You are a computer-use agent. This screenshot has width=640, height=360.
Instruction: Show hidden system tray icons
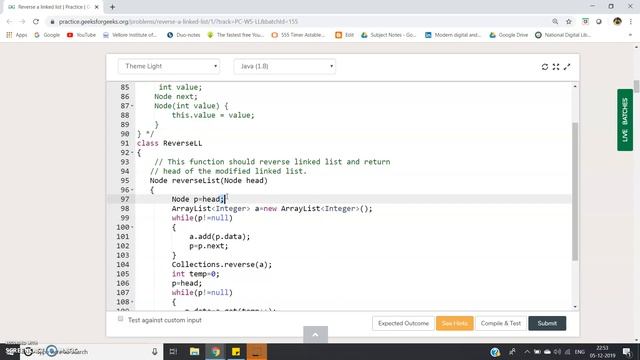[x=527, y=351]
